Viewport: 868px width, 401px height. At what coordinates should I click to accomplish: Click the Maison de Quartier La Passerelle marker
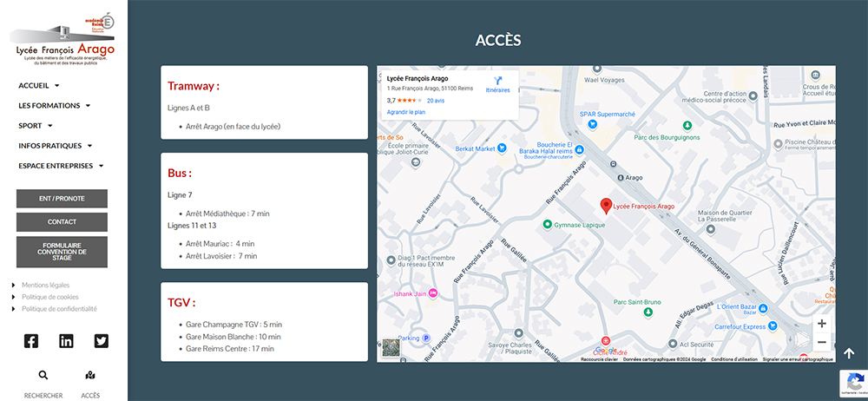pyautogui.click(x=712, y=229)
